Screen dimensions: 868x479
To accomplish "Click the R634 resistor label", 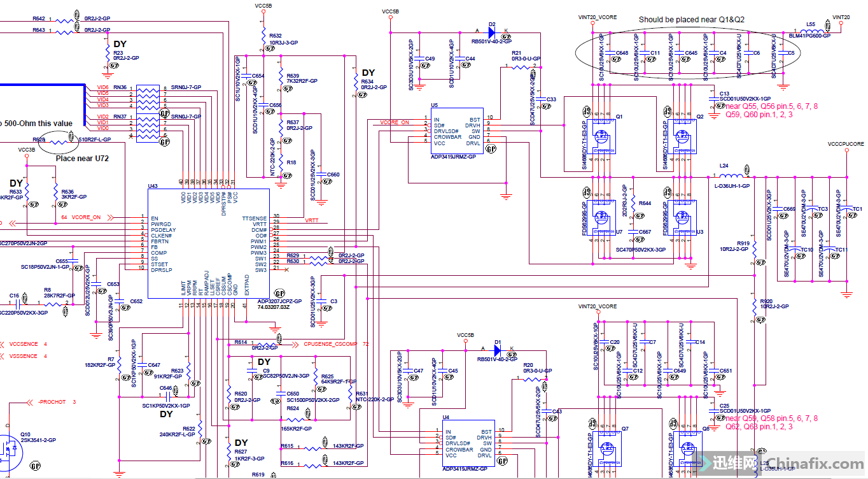I will coord(367,82).
